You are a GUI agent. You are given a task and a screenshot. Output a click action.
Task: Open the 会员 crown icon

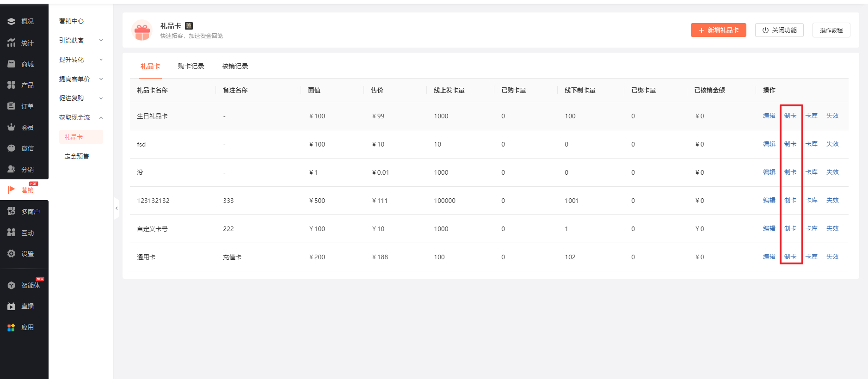click(12, 127)
